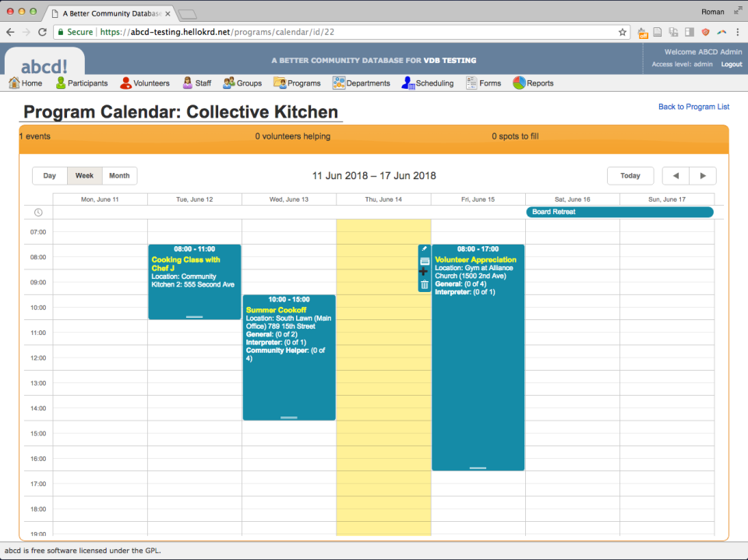The height and width of the screenshot is (560, 748).
Task: Switch the calendar to Month view
Action: [x=118, y=175]
